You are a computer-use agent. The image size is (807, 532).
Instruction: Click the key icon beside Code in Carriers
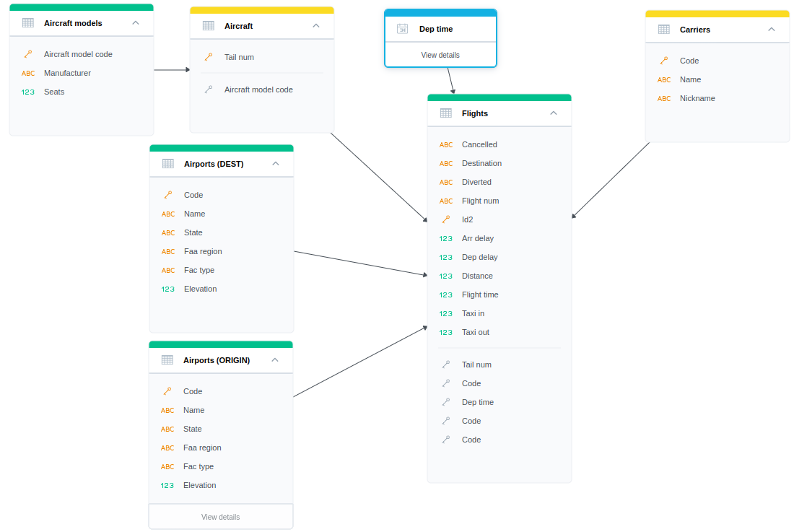[x=664, y=61]
